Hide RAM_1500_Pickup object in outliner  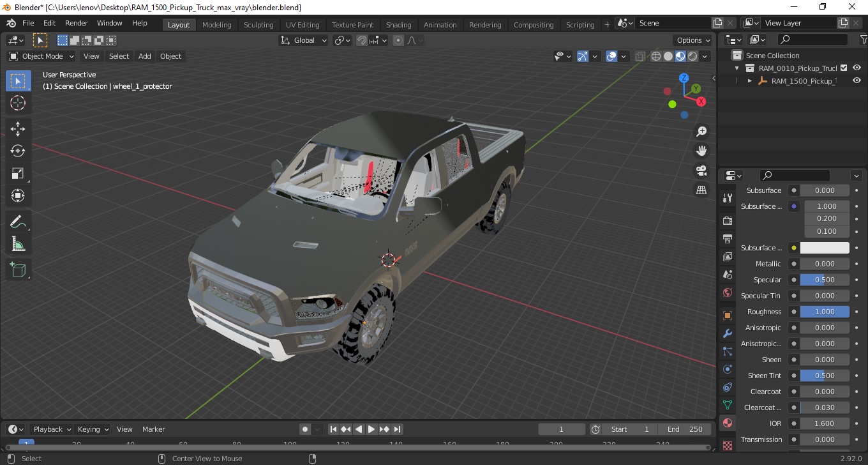[857, 81]
